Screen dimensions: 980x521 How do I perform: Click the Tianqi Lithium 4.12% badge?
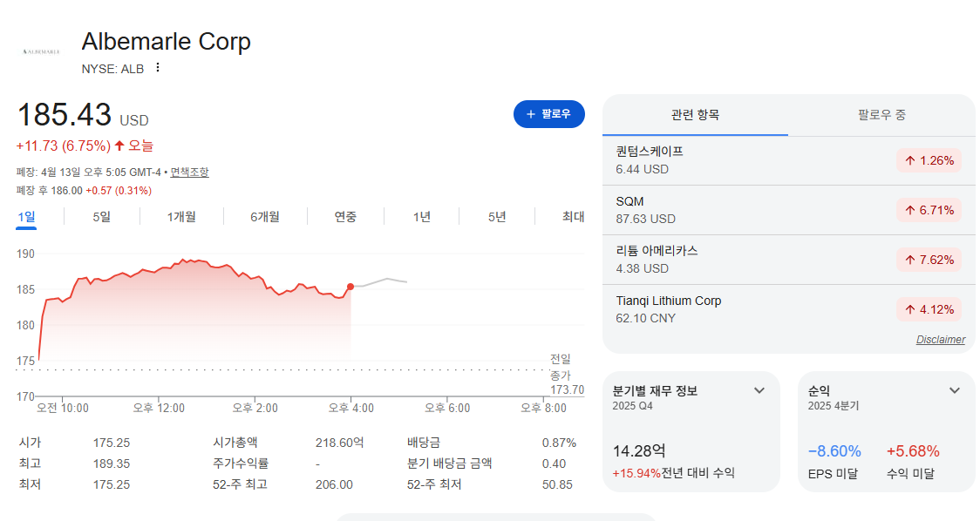point(929,309)
